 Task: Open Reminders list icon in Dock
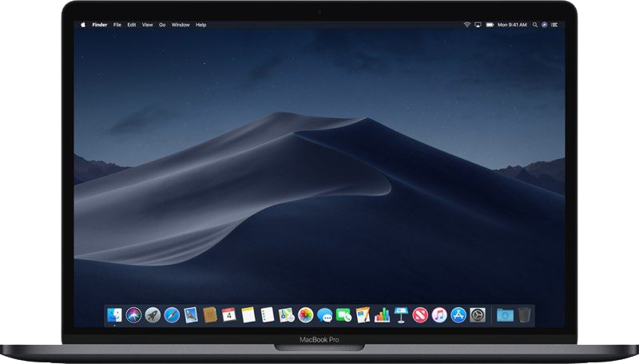coord(268,315)
